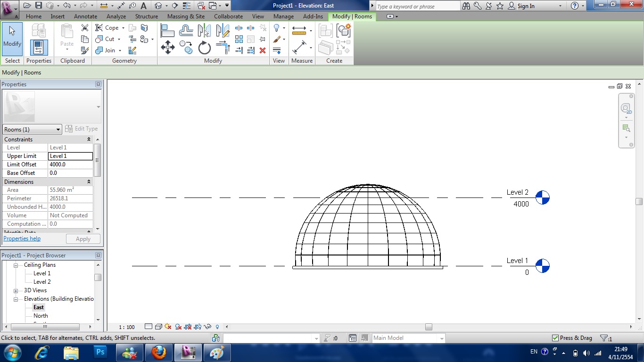644x362 pixels.
Task: Select East under Elevations in Project Browser
Action: (x=38, y=307)
